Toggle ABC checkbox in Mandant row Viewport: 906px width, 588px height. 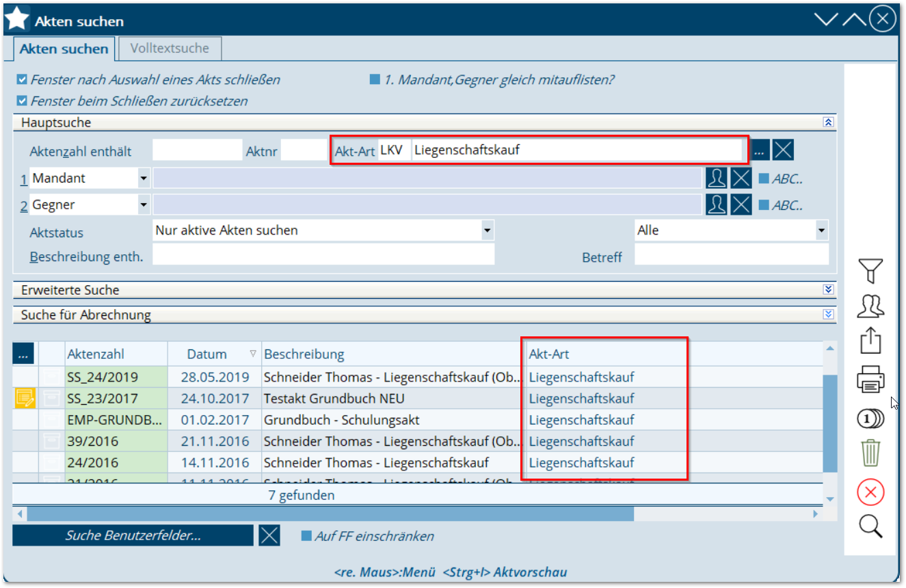tap(763, 179)
